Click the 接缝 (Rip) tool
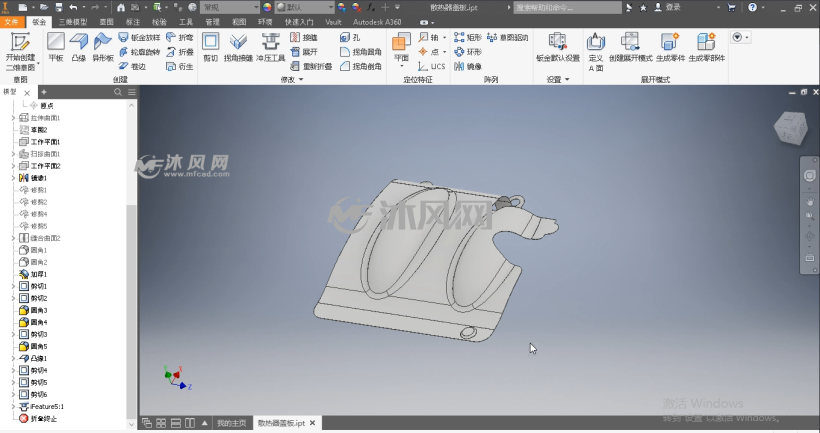This screenshot has height=433, width=820. pyautogui.click(x=304, y=37)
